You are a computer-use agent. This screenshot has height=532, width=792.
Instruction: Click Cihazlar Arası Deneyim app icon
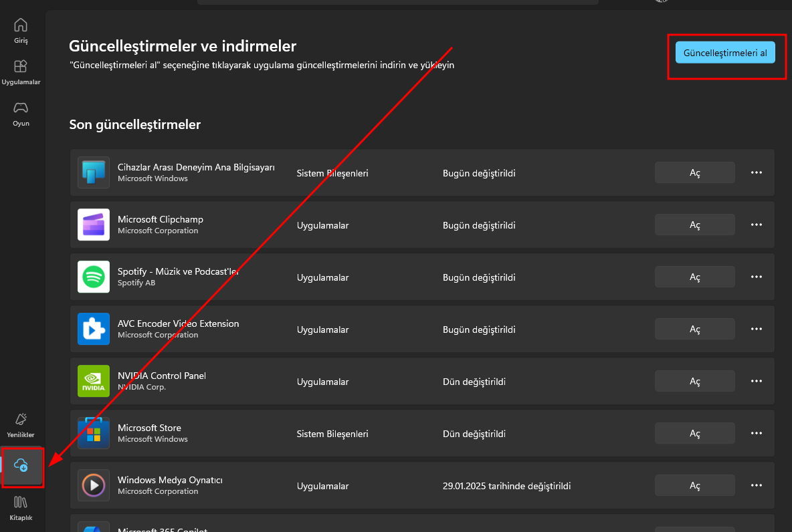click(94, 172)
